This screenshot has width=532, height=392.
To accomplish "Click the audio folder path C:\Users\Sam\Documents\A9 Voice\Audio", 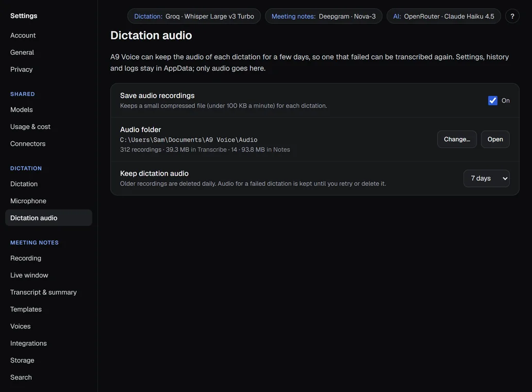I will [x=189, y=140].
